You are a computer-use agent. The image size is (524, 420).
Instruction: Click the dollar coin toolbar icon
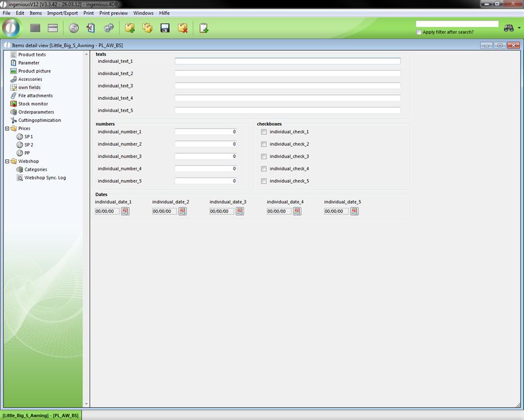[x=74, y=28]
